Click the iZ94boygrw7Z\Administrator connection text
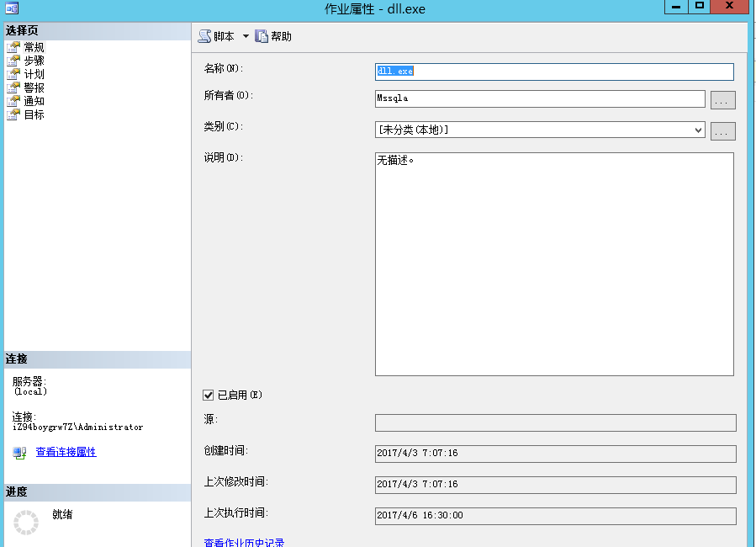Viewport: 756px width, 547px height. tap(77, 428)
